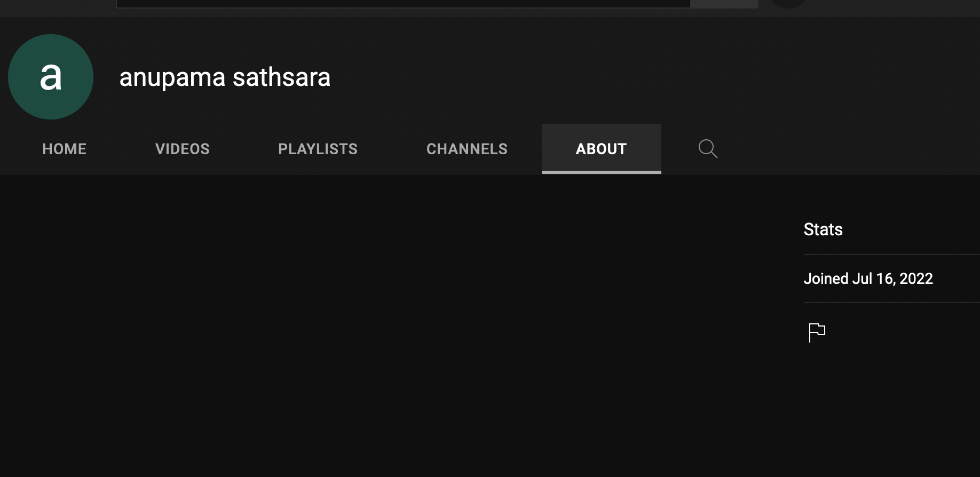This screenshot has width=980, height=477.
Task: Click the Stats heading
Action: click(823, 229)
